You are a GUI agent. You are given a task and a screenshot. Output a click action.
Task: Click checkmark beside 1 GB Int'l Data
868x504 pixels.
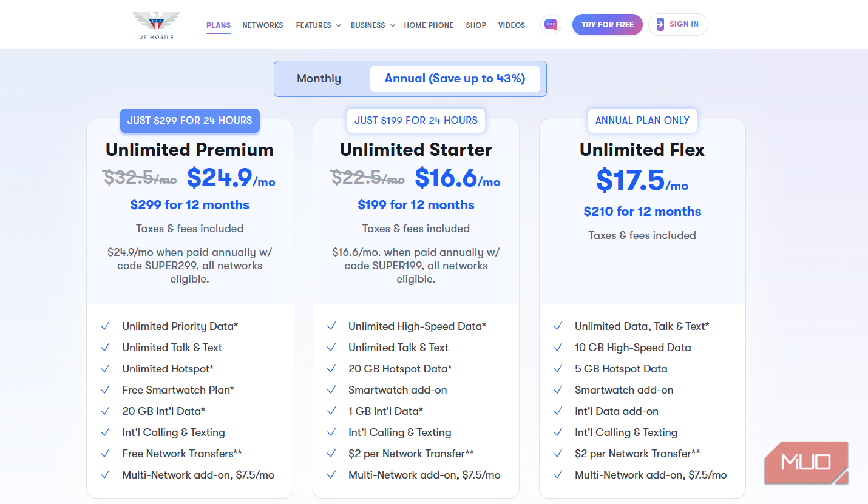coord(331,411)
